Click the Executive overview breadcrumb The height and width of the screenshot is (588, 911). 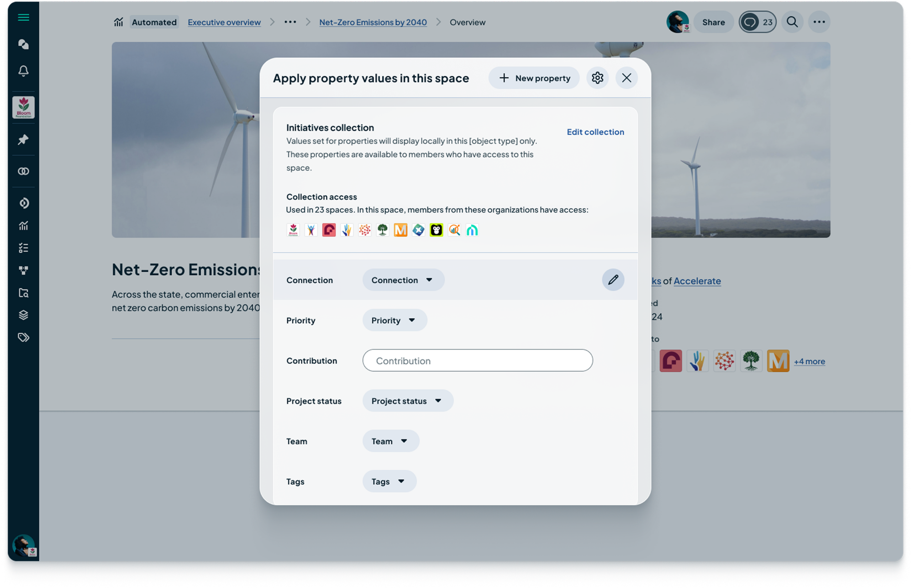(224, 22)
